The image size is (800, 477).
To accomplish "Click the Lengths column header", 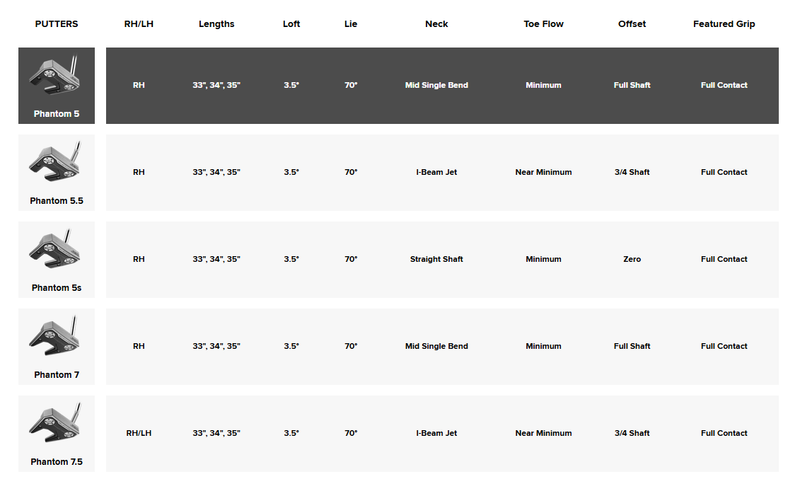I will point(216,24).
